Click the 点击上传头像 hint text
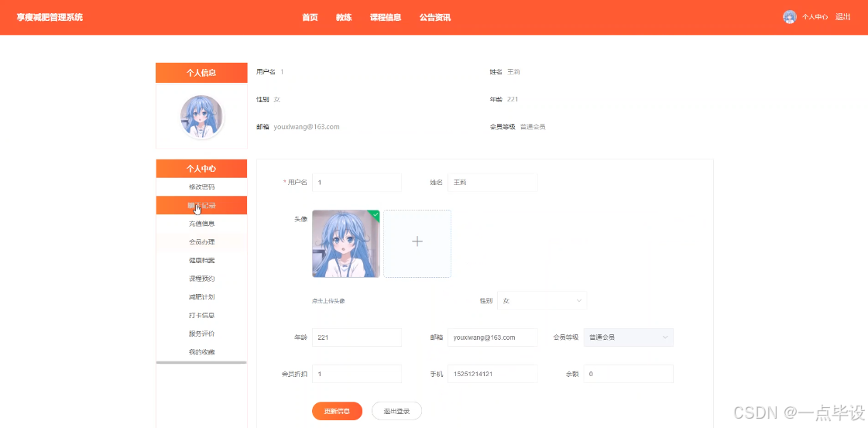Screen dimensions: 868x428 [329, 301]
